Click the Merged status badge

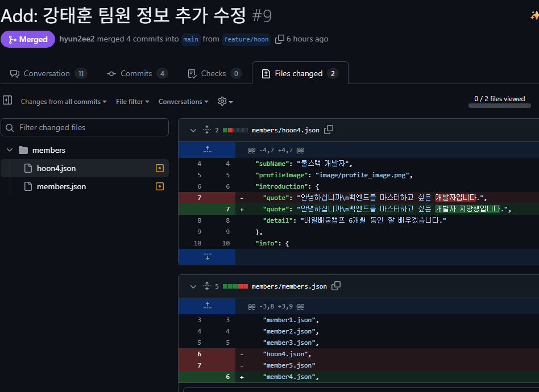[x=28, y=39]
